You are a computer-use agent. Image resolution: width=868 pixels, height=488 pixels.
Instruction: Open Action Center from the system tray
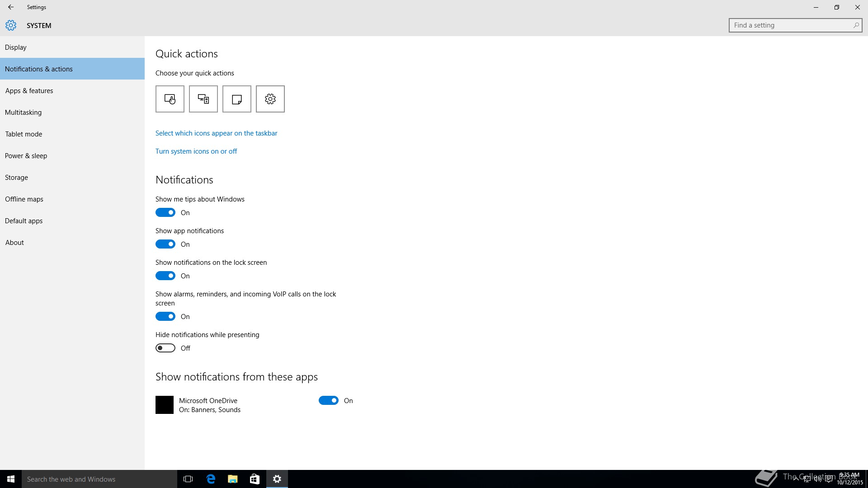click(829, 479)
